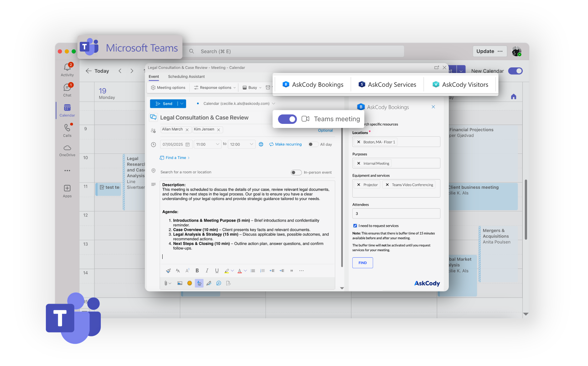
Task: Insert a picture into description
Action: tap(180, 283)
